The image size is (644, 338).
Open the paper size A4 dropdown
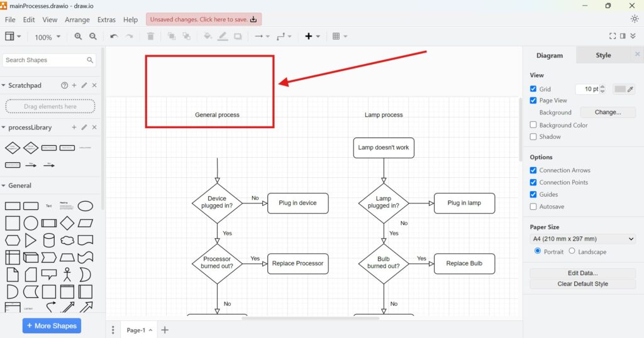pos(583,239)
